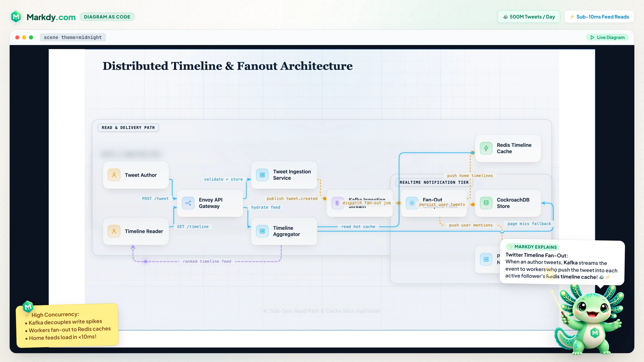Open the Markdy.com home link

tap(51, 17)
